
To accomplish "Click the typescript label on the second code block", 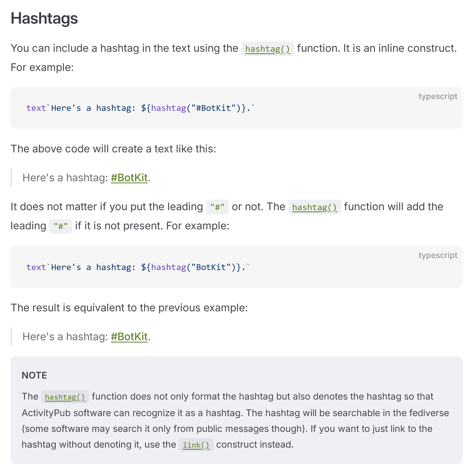I will click(438, 255).
